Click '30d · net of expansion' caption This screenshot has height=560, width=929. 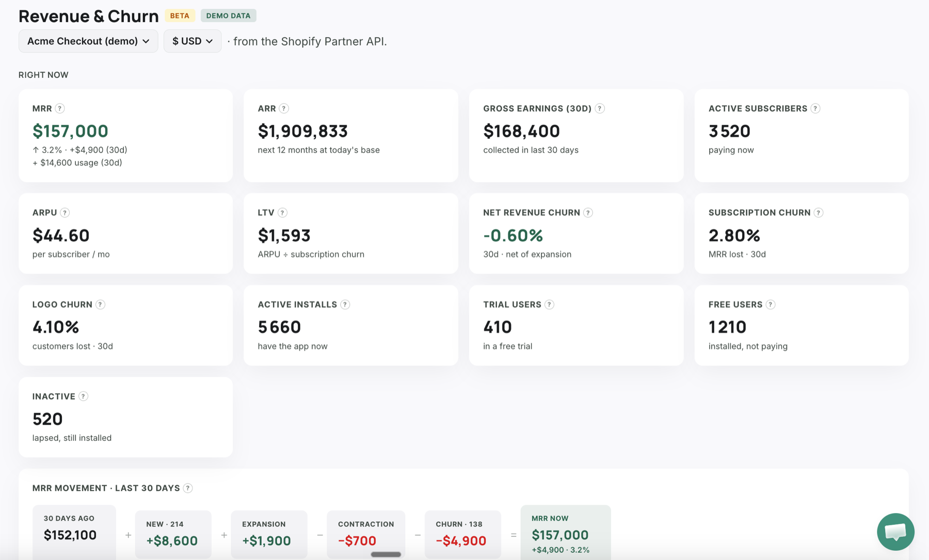pyautogui.click(x=527, y=254)
